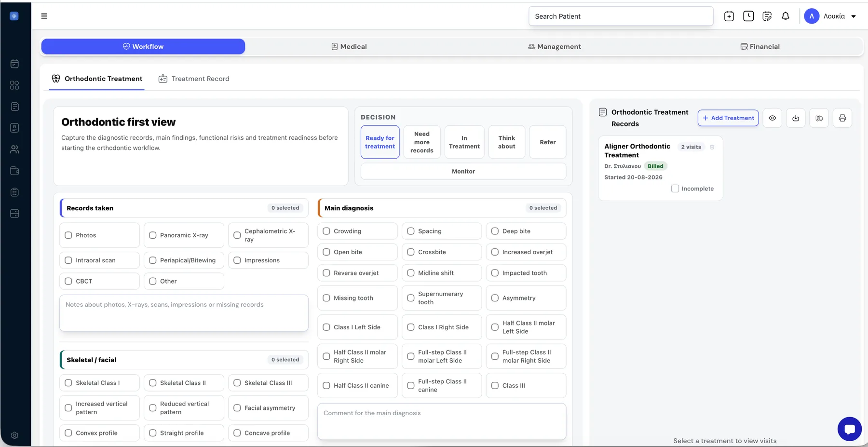Click the download records icon
This screenshot has width=868, height=447.
796,118
